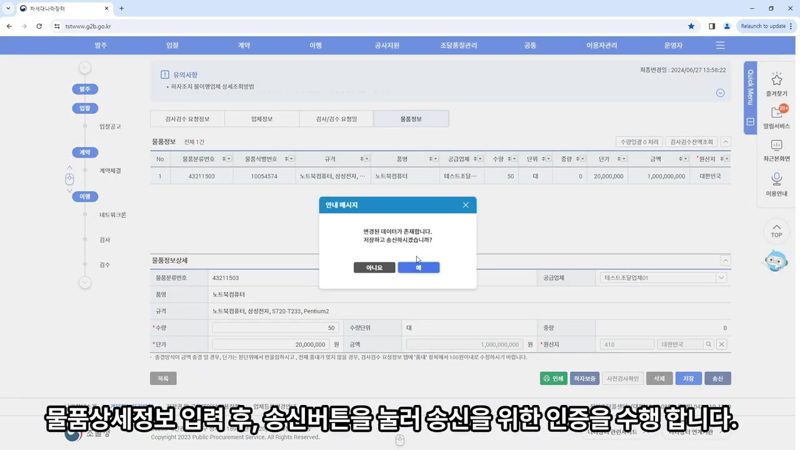Reload page with browser refresh icon
Image resolution: width=800 pixels, height=450 pixels.
coord(39,26)
